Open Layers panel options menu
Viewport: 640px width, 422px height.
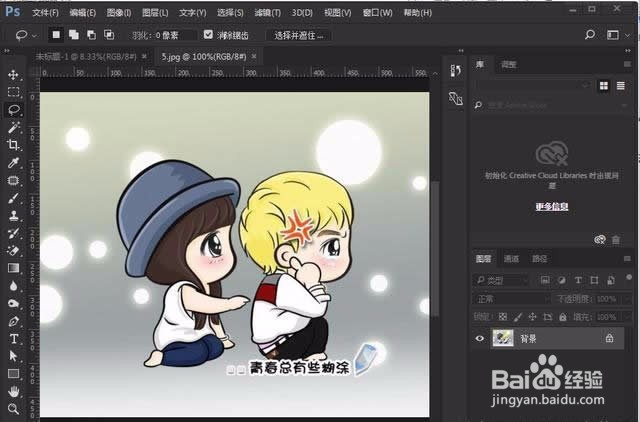coord(627,258)
